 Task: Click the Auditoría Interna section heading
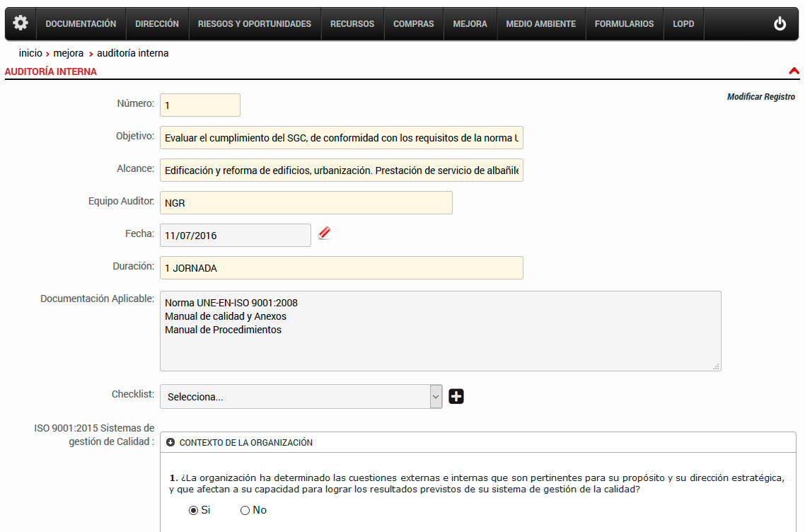tap(51, 71)
